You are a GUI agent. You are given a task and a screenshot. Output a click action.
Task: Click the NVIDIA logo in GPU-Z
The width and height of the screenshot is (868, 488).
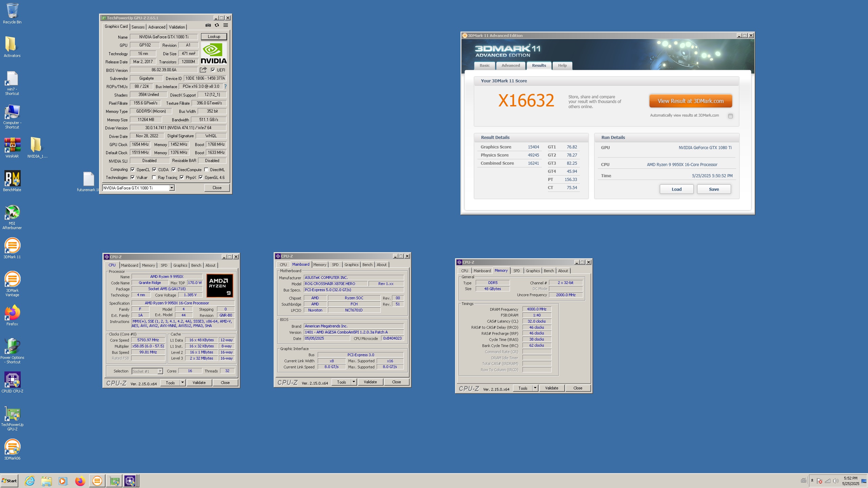pyautogui.click(x=214, y=53)
